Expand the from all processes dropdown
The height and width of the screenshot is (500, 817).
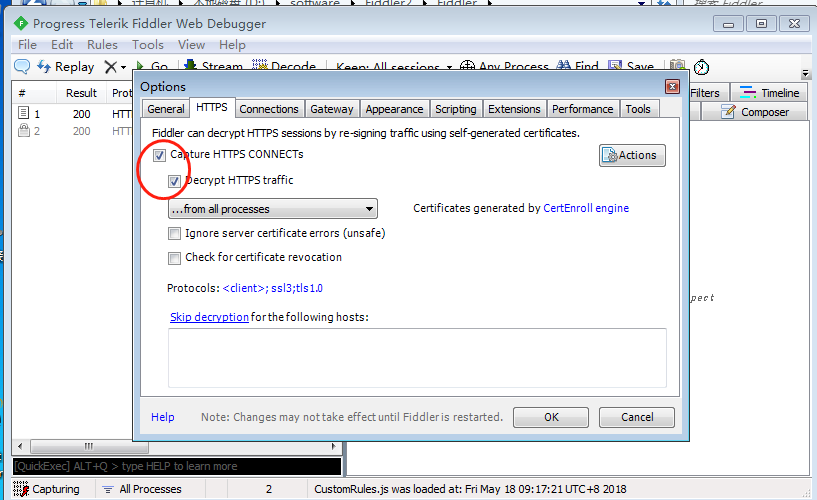(x=273, y=209)
